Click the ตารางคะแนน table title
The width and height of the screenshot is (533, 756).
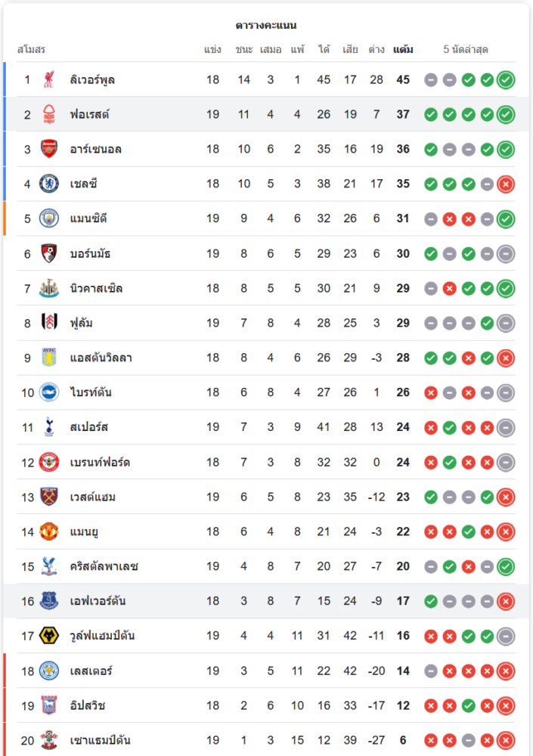pos(266,25)
